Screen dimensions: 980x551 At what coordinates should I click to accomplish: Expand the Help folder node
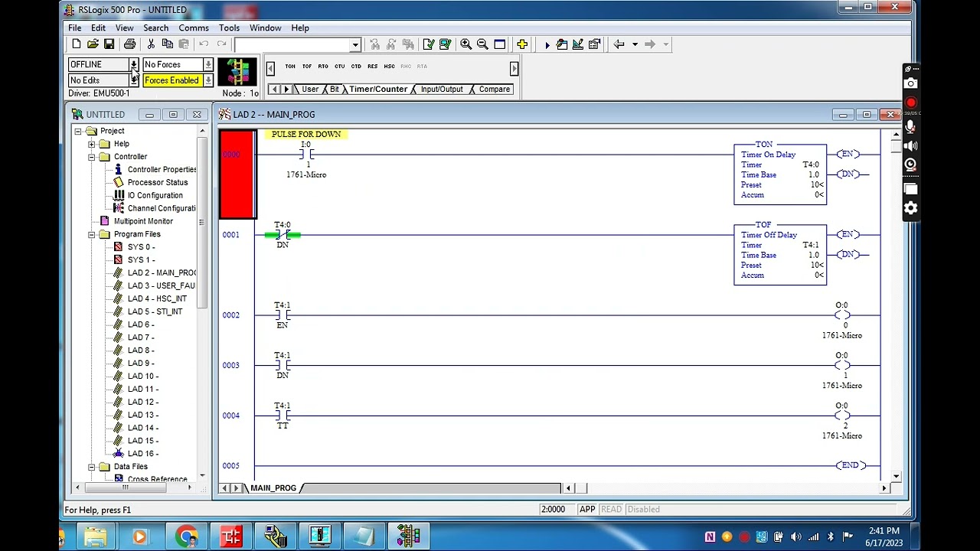(92, 145)
